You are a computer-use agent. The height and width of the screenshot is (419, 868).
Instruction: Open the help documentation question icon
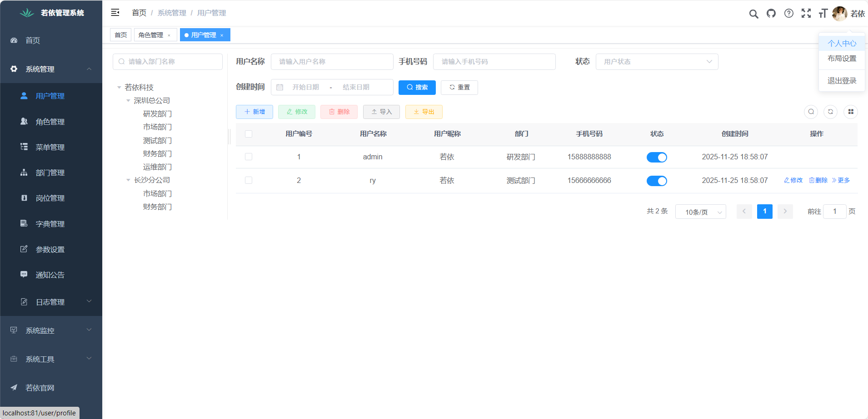pyautogui.click(x=789, y=13)
